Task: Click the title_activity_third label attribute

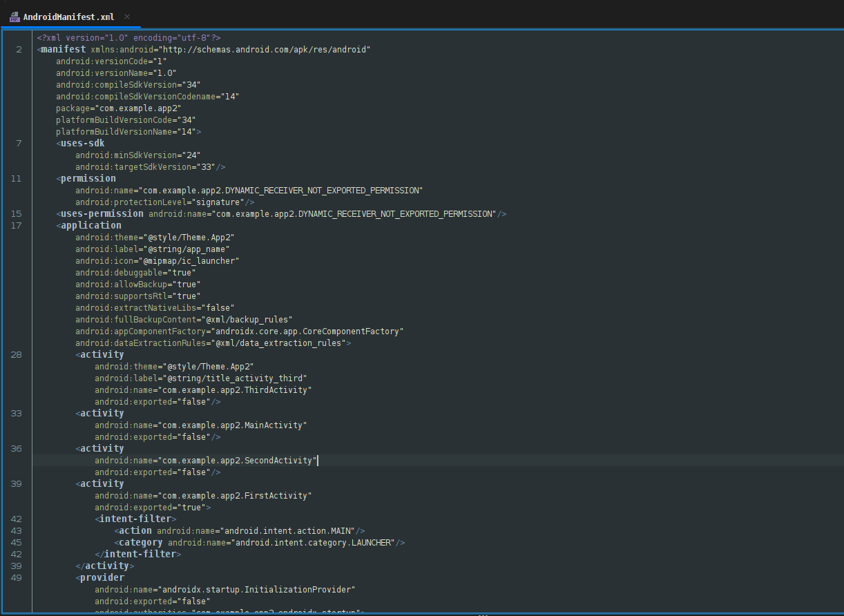Action: click(201, 378)
